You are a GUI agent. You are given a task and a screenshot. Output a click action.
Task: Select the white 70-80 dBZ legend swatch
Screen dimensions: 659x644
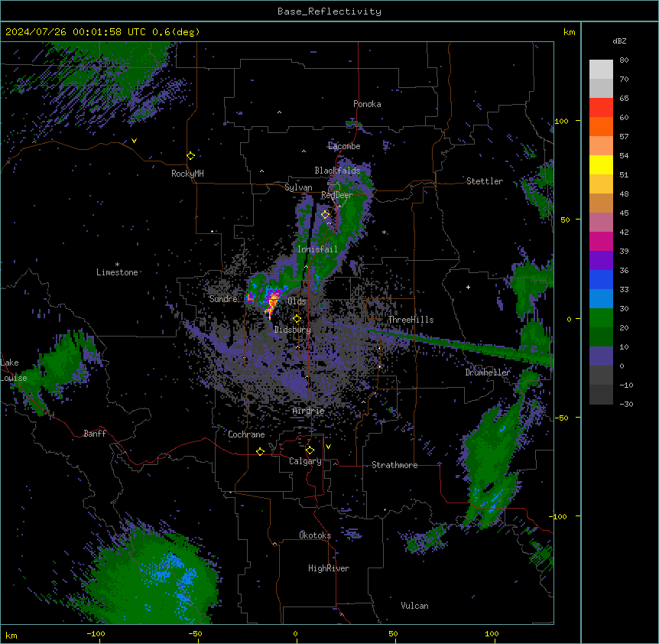[x=601, y=70]
